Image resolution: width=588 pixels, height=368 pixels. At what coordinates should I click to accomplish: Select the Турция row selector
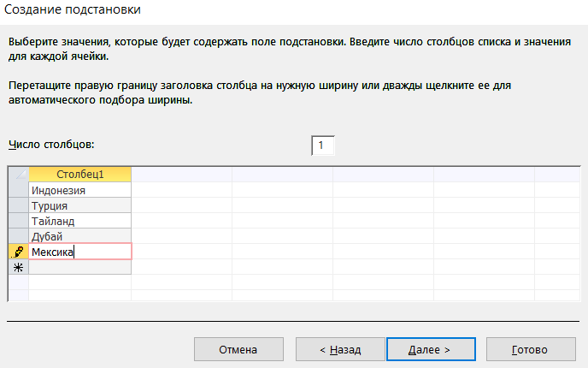(19, 205)
